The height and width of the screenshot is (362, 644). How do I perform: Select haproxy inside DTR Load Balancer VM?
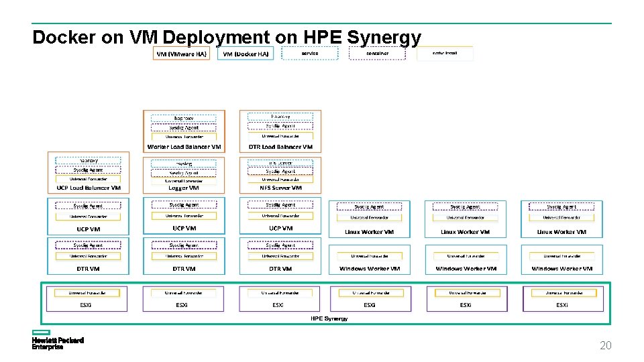(280, 117)
